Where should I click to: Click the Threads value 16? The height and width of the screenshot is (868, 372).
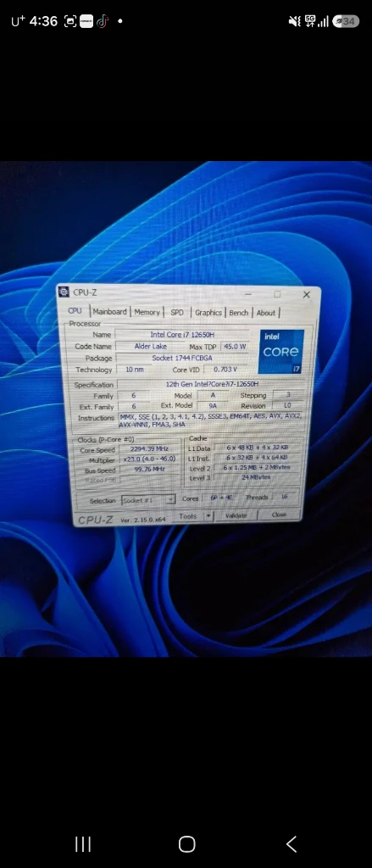pos(285,497)
